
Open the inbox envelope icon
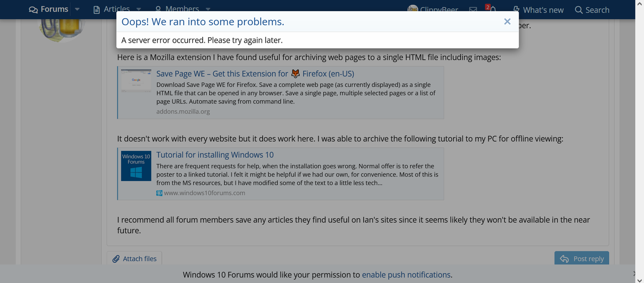click(x=473, y=10)
